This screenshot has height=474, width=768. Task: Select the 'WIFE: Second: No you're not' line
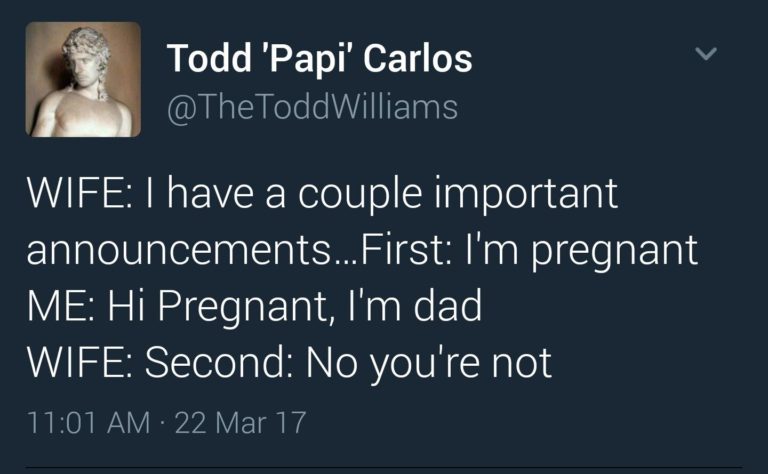click(x=289, y=363)
